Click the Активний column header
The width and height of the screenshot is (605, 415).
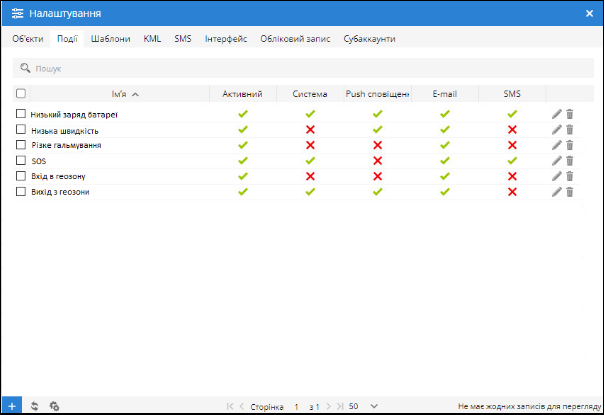[243, 94]
